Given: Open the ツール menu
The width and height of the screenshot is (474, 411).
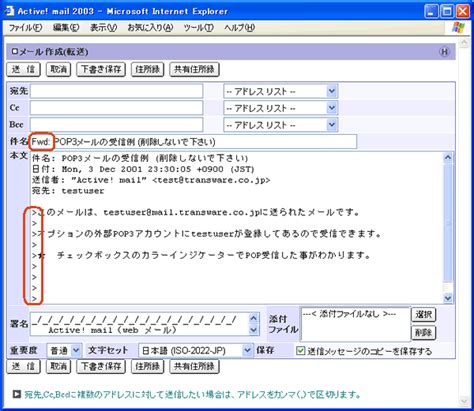Looking at the screenshot, I should point(198,28).
